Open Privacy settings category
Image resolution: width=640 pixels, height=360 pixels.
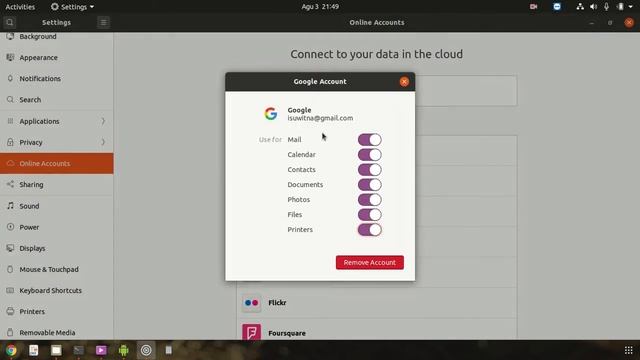(x=57, y=142)
